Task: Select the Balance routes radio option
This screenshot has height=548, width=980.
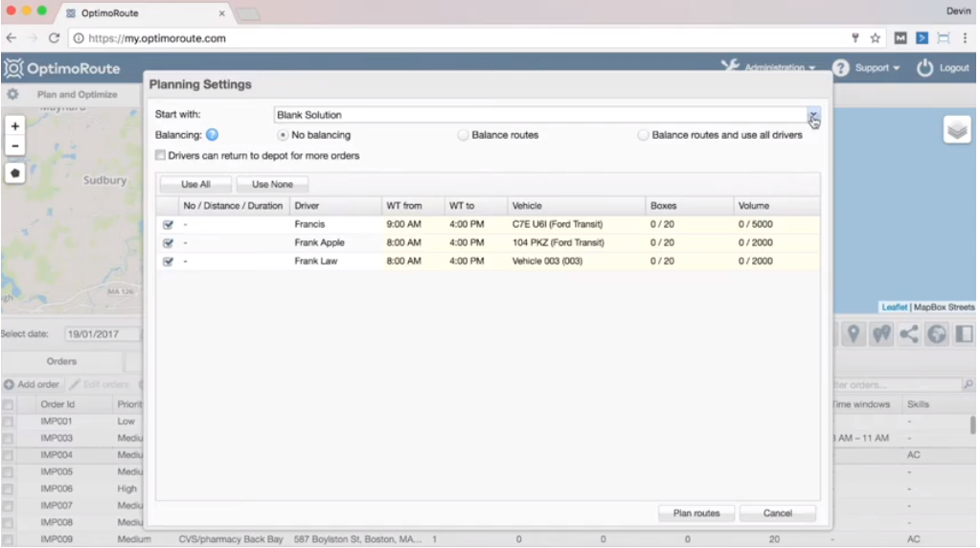Action: click(464, 135)
